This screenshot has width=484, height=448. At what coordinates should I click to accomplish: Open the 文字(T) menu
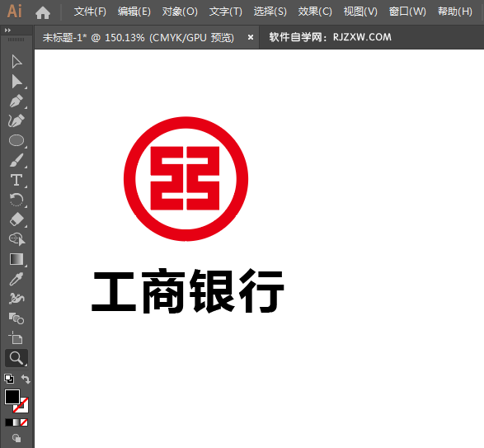pos(226,12)
